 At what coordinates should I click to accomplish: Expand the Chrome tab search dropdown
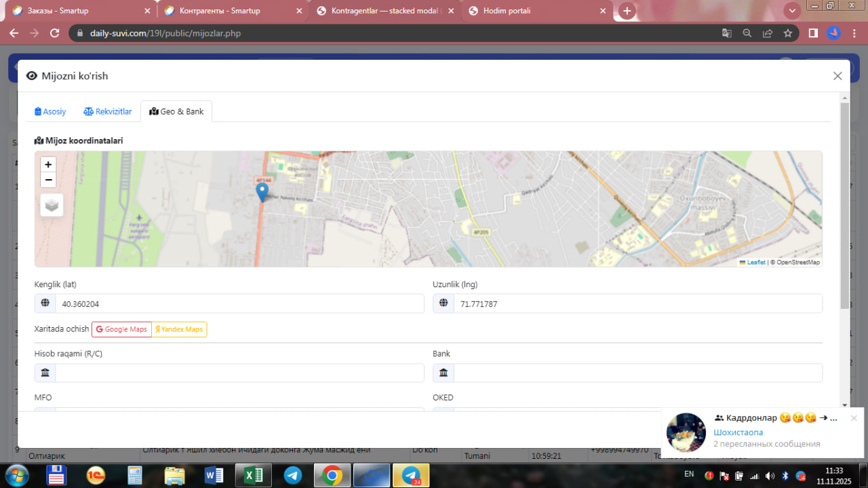[x=792, y=11]
